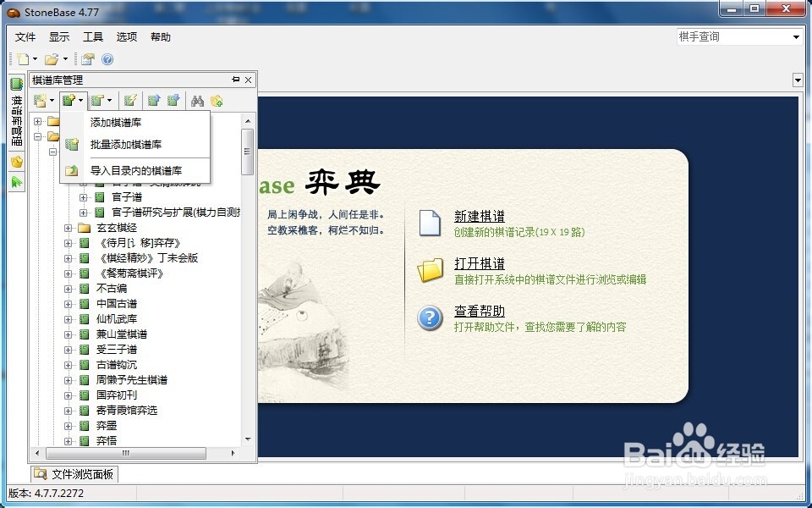Switch to the 文件浏览面板 tab
This screenshot has width=812, height=508.
point(74,474)
